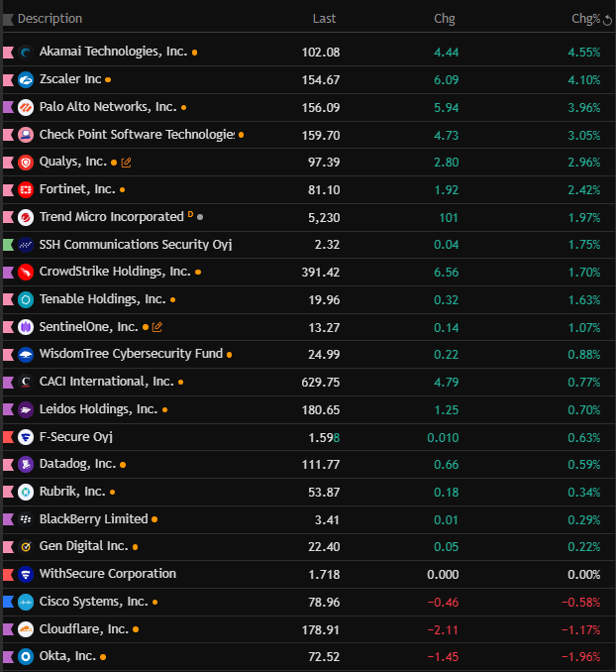Image resolution: width=616 pixels, height=672 pixels.
Task: Click Trend Micro last price 5,230
Action: [324, 217]
